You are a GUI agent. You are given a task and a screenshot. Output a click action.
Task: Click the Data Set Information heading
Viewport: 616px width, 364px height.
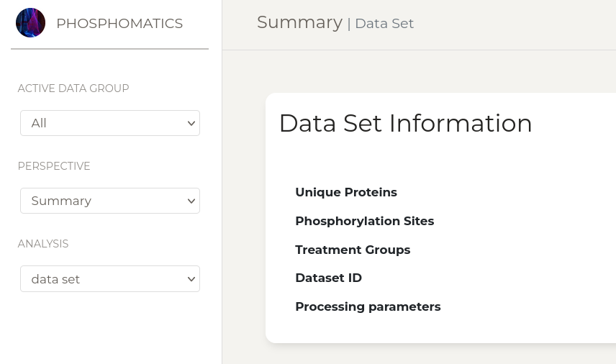tap(405, 123)
